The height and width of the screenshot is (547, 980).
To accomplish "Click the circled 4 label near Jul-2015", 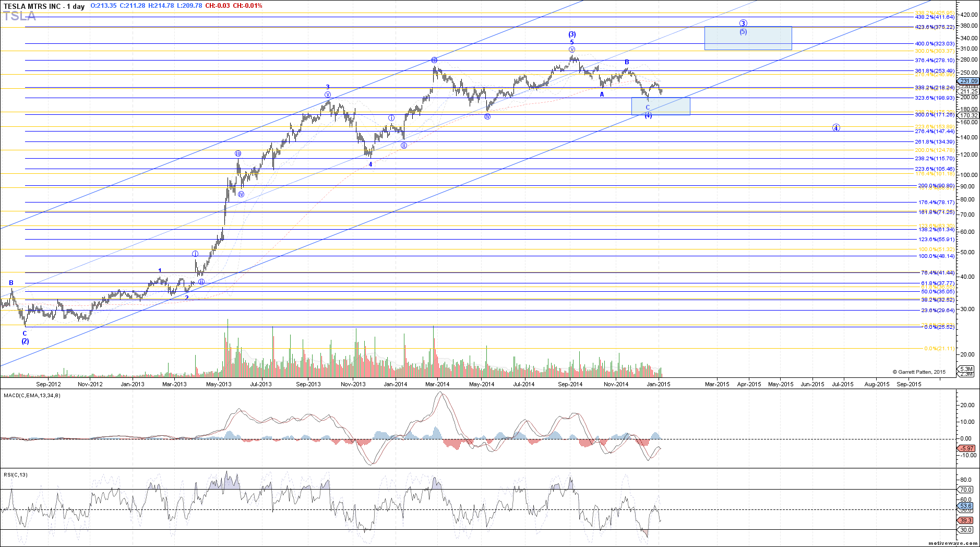I will tap(836, 128).
